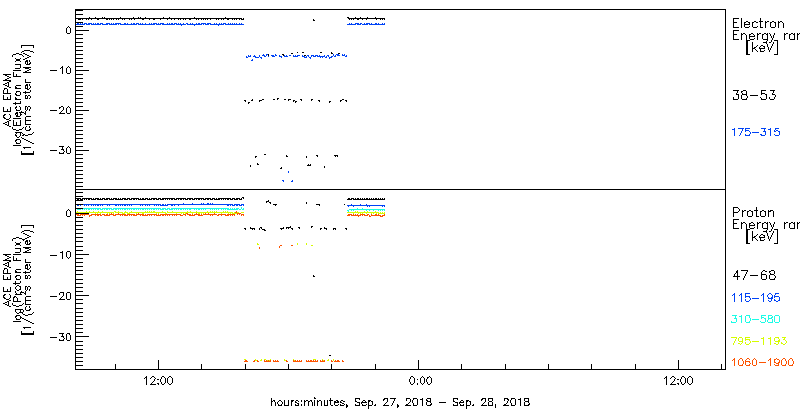Screen dimensions: 800x410
Task: Click the cyan 310-580 proton label
Action: [x=756, y=319]
